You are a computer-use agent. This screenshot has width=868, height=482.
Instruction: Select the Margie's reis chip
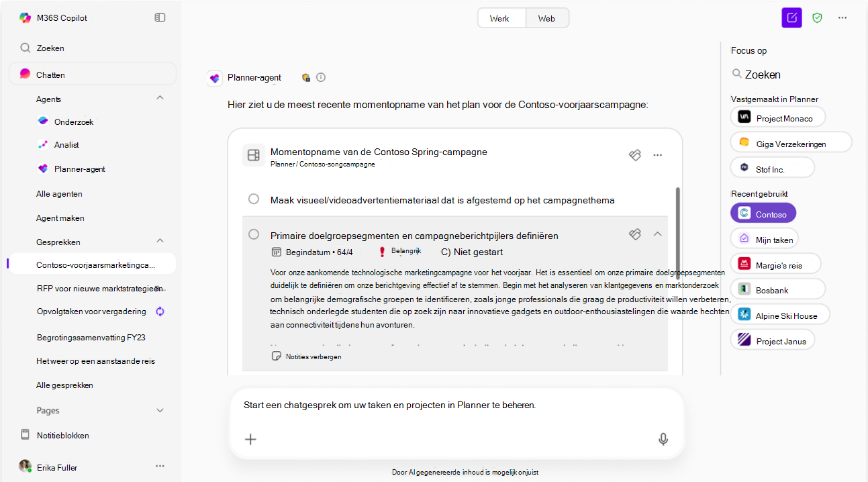coord(775,264)
